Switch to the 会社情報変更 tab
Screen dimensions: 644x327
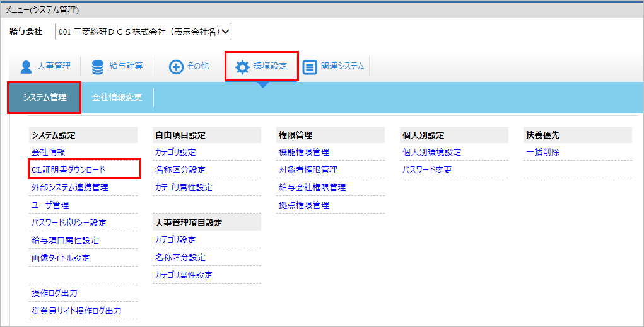[x=117, y=98]
